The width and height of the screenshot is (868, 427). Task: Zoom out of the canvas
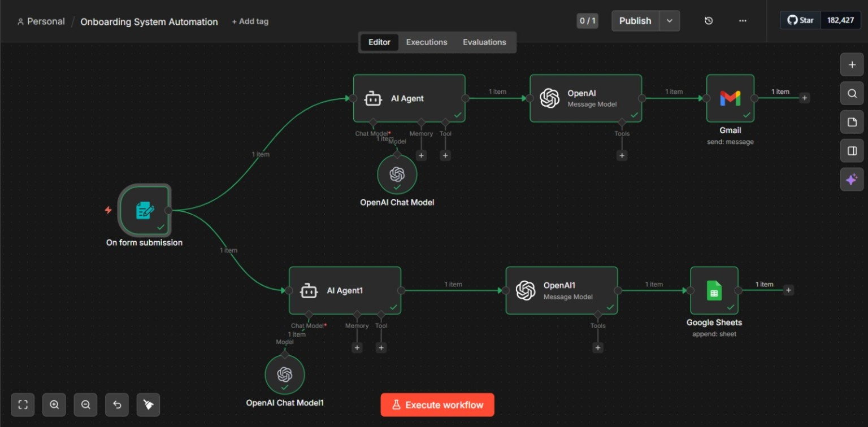point(85,404)
